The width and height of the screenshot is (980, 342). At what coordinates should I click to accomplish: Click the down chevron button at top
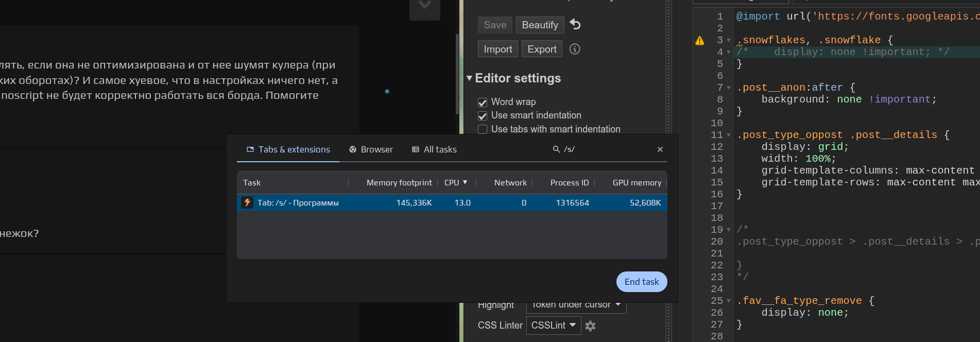pyautogui.click(x=424, y=6)
